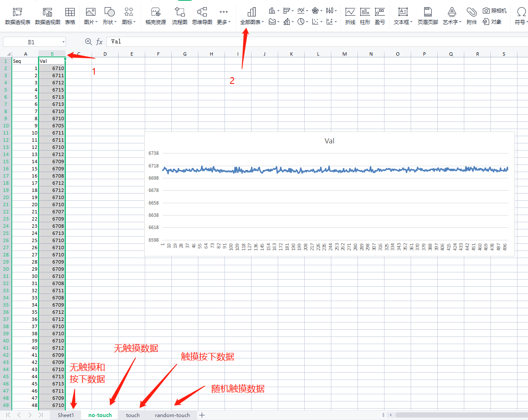
Task: Insert a flowchart (流程图)
Action: pyautogui.click(x=180, y=16)
